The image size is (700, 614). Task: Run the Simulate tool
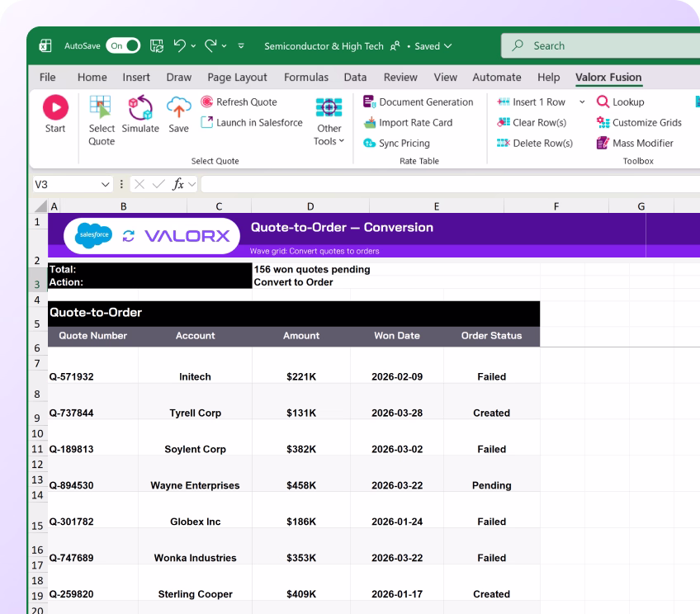140,114
